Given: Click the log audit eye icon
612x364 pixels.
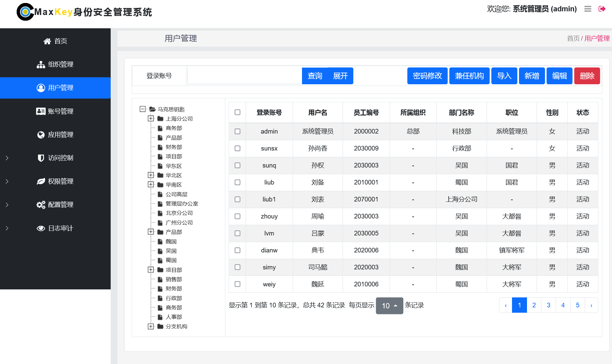Looking at the screenshot, I should point(41,228).
